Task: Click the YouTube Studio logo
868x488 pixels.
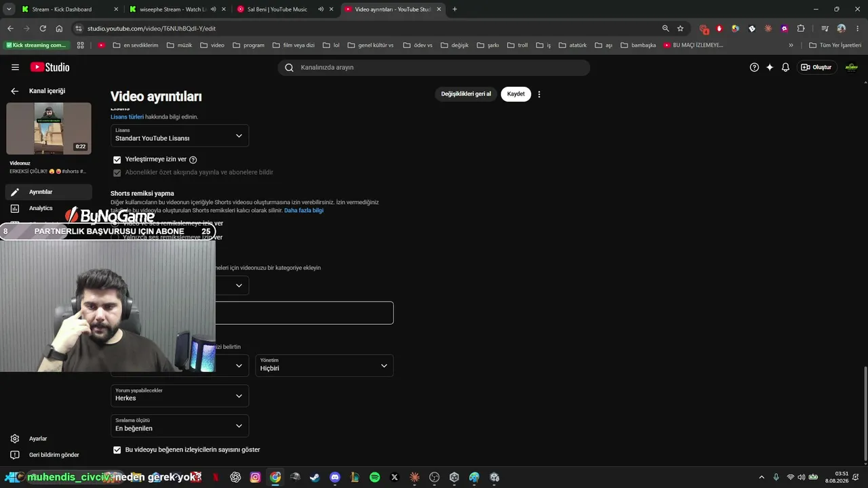Action: click(50, 67)
